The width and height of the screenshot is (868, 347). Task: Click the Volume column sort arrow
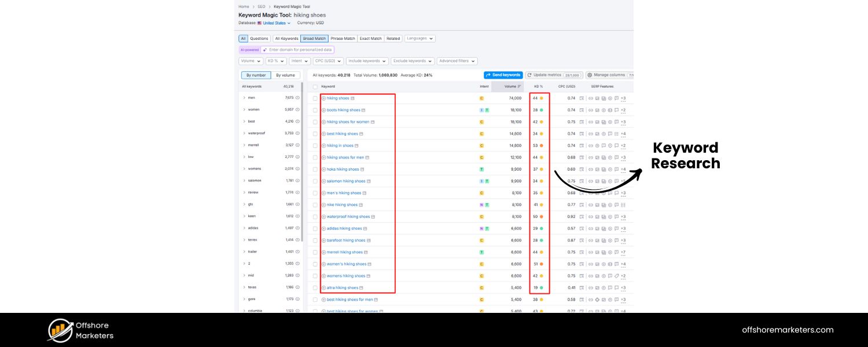coord(519,86)
